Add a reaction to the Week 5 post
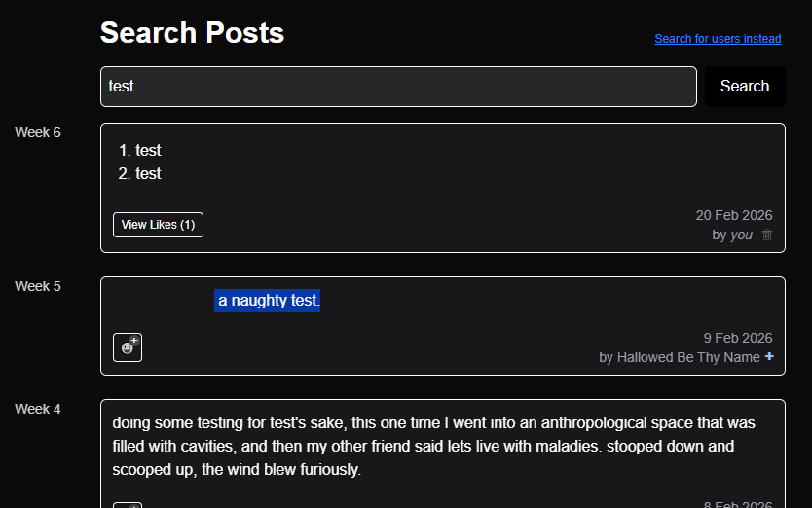The width and height of the screenshot is (812, 508). point(128,347)
